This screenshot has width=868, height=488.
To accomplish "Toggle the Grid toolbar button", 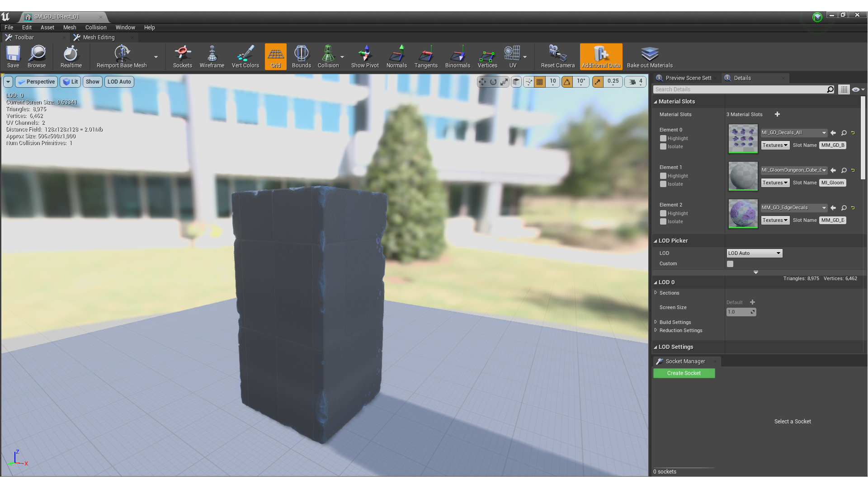I will point(276,56).
